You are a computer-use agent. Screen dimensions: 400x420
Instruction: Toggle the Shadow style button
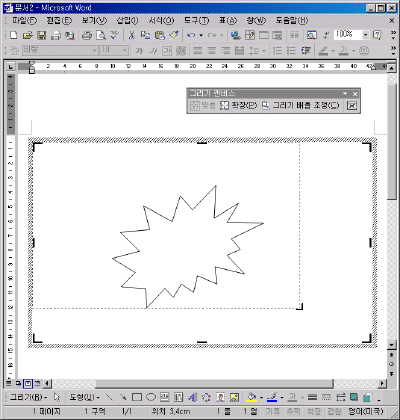pos(354,397)
